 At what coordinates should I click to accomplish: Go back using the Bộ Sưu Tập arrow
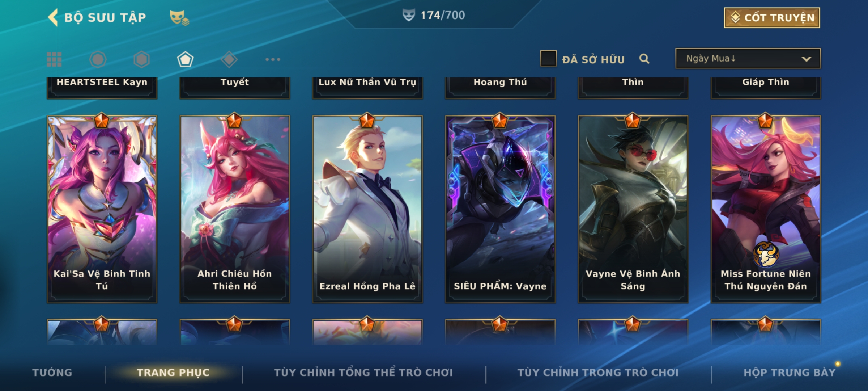coord(53,17)
